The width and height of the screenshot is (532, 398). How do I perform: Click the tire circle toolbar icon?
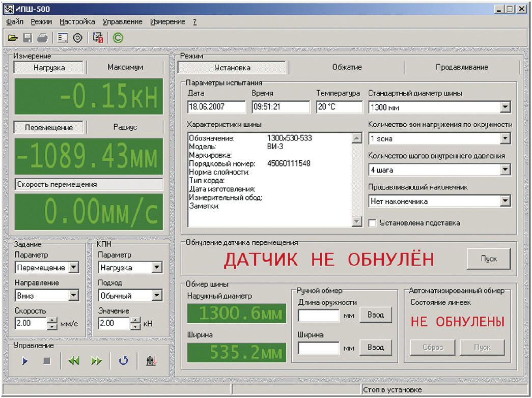coord(78,38)
